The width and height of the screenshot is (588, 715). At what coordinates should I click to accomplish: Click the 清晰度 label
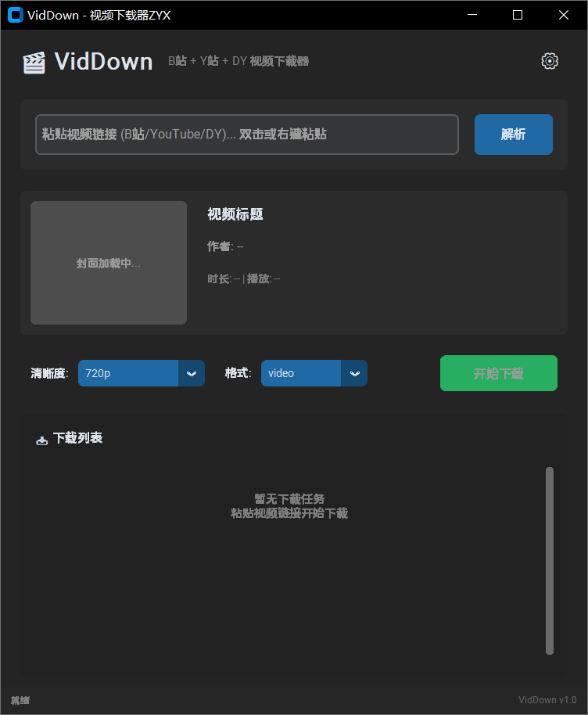coord(50,373)
